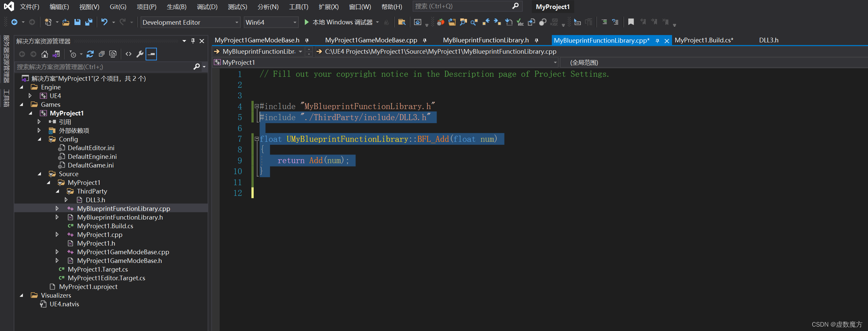Image resolution: width=868 pixels, height=331 pixels.
Task: Click the gray bookmark toolbar icon
Action: (631, 22)
